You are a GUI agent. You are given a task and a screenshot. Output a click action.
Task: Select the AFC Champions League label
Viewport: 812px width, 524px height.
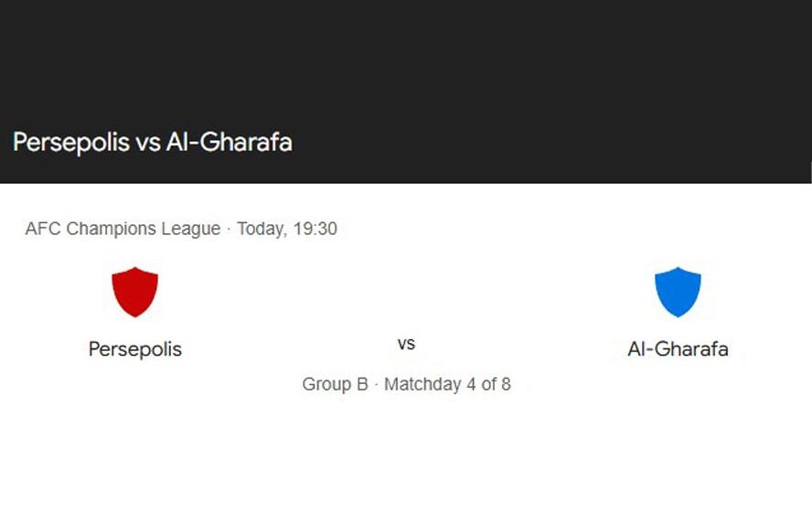123,229
